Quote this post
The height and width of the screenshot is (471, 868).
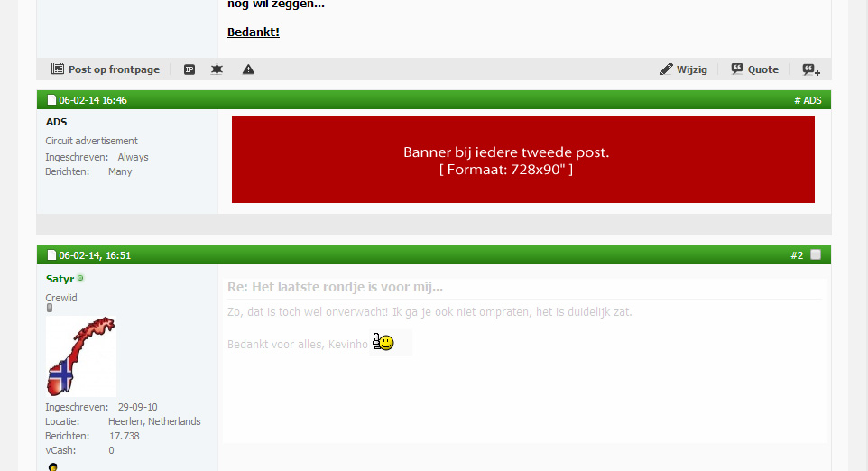tap(754, 69)
